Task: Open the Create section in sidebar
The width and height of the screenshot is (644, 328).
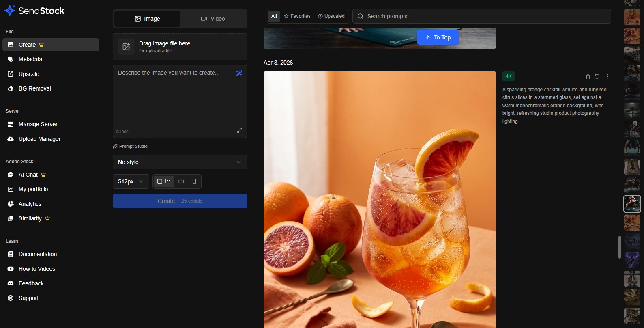Action: 51,45
